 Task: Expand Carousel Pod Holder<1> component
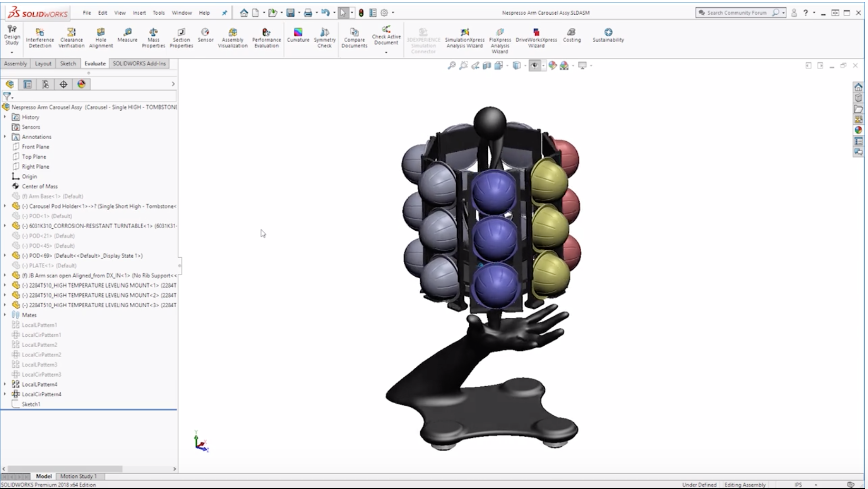[5, 206]
